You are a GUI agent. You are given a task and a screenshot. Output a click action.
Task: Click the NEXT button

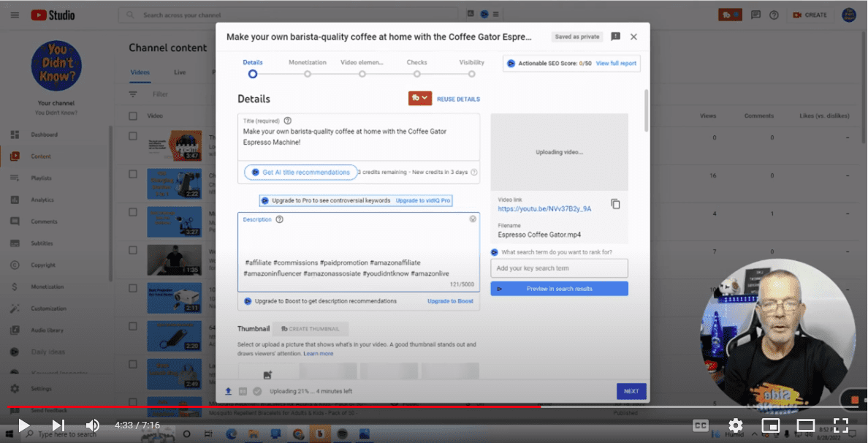[x=631, y=391]
